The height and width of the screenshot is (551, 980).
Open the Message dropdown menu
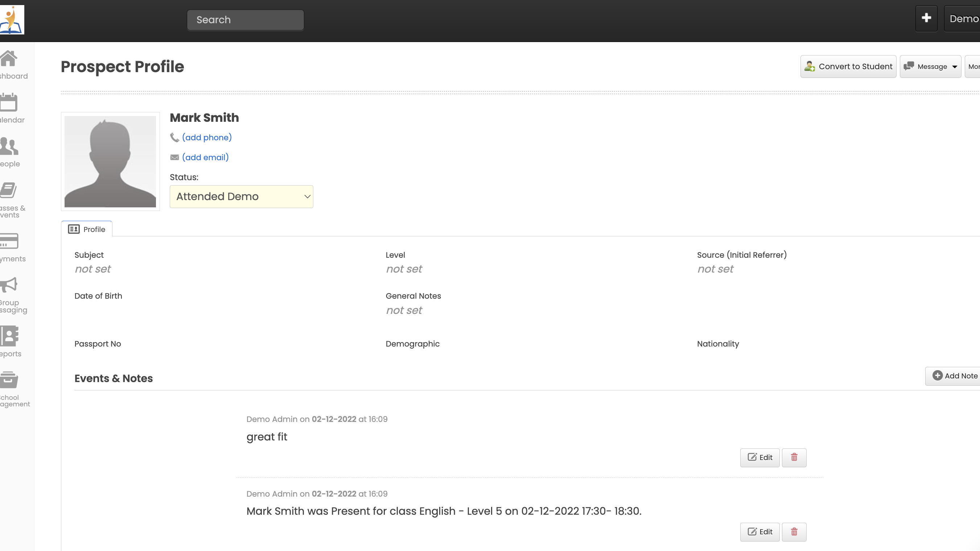930,67
